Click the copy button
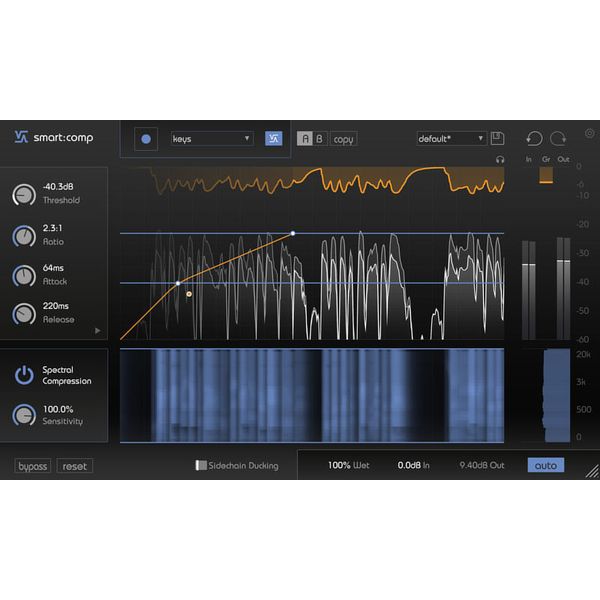 [x=343, y=139]
